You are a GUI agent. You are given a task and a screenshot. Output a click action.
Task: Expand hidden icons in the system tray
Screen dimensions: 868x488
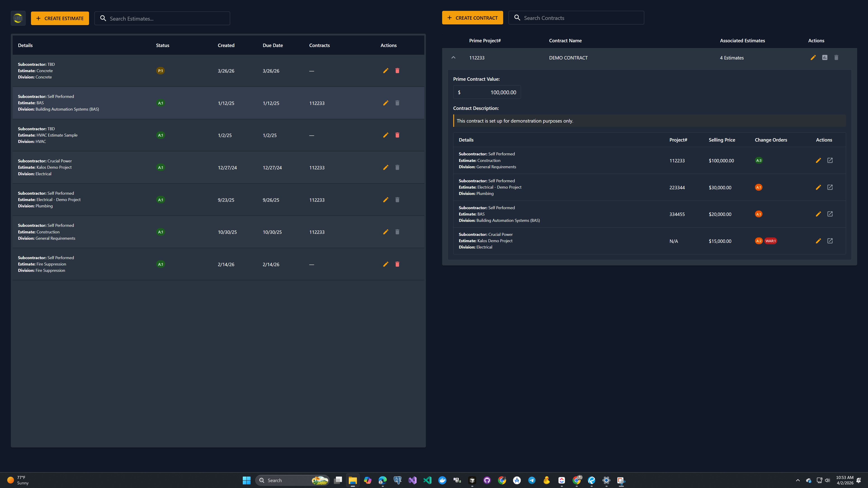tap(798, 480)
